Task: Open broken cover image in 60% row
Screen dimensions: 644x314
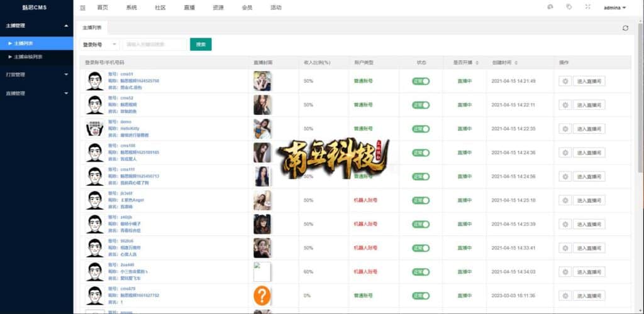Action: click(262, 272)
